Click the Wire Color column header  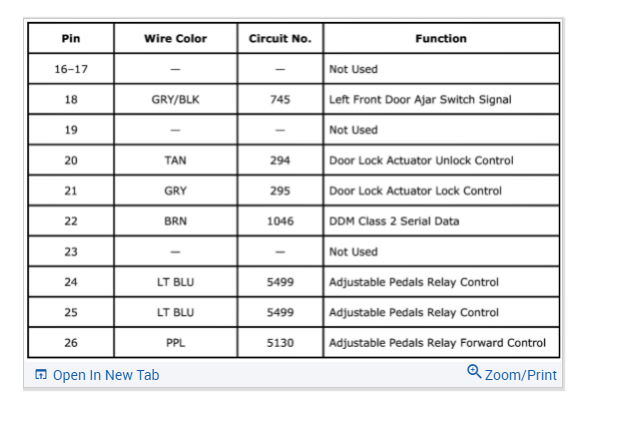(x=175, y=39)
